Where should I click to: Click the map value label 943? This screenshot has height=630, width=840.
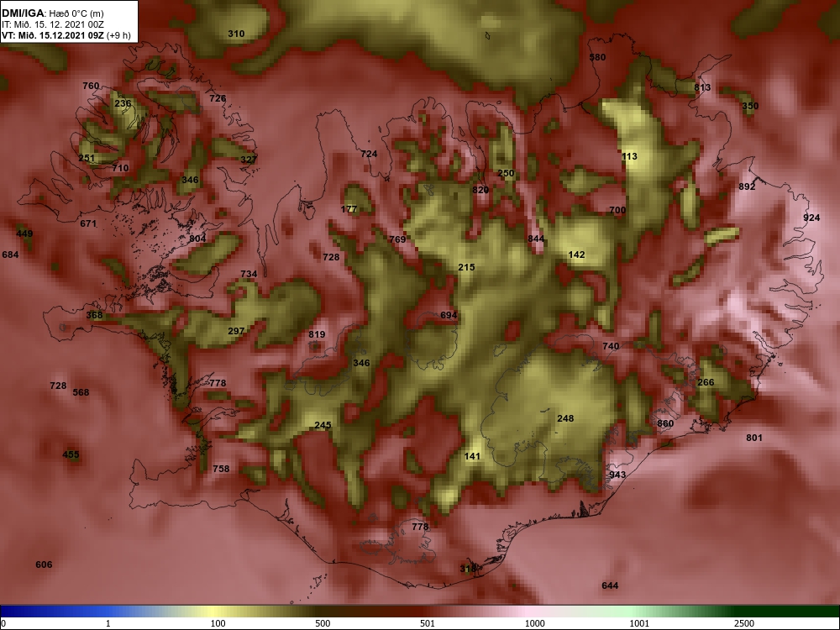(617, 475)
